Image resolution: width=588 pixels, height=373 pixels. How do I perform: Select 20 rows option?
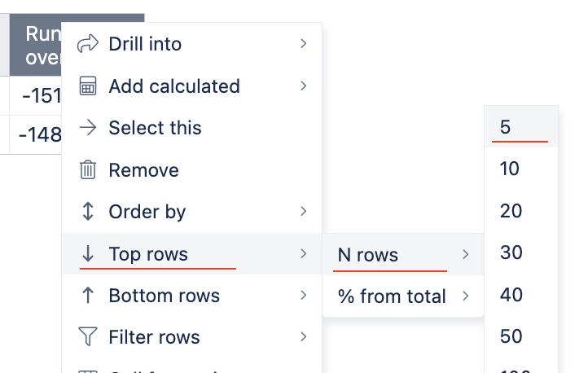pyautogui.click(x=521, y=211)
